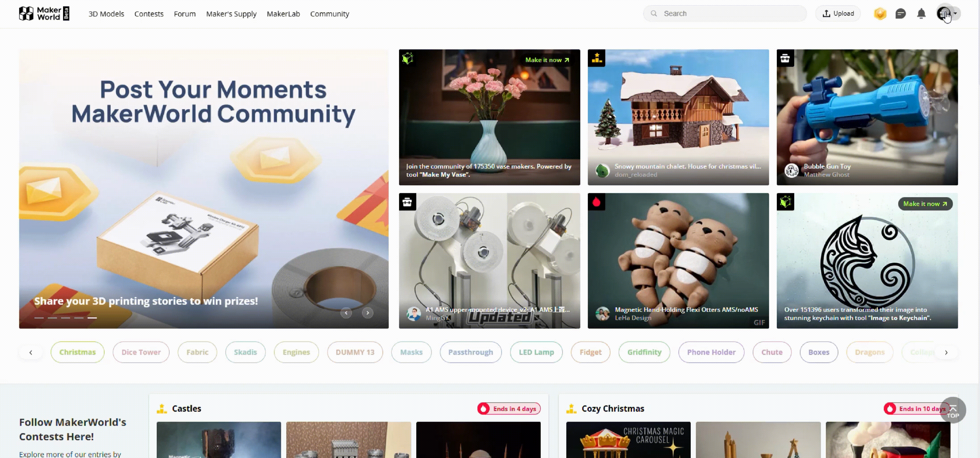Open the notifications bell
980x458 pixels.
[921, 14]
